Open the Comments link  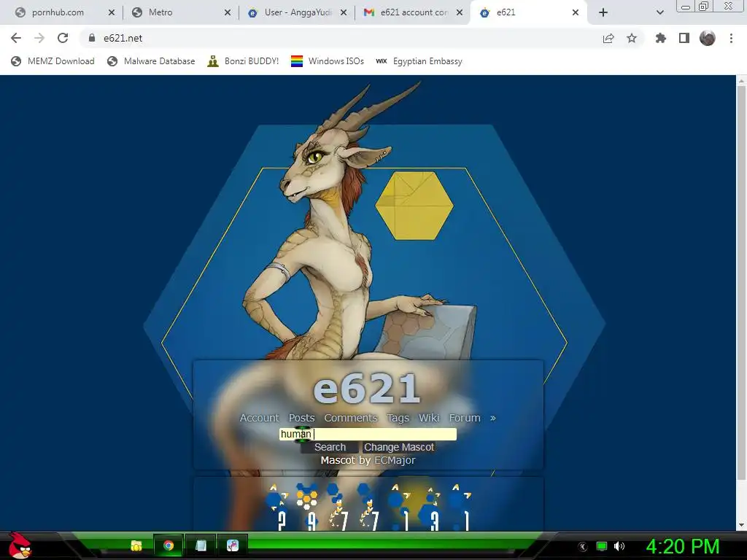coord(351,418)
